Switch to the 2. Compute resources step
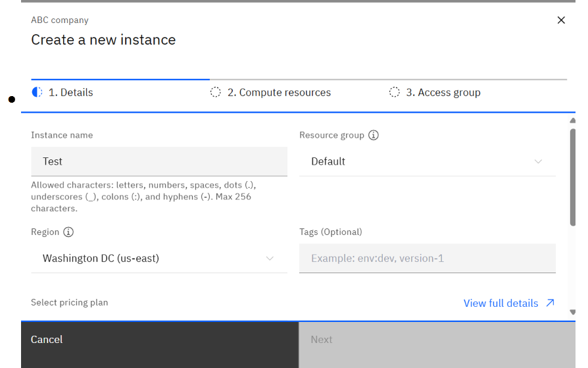The width and height of the screenshot is (588, 368). 279,92
